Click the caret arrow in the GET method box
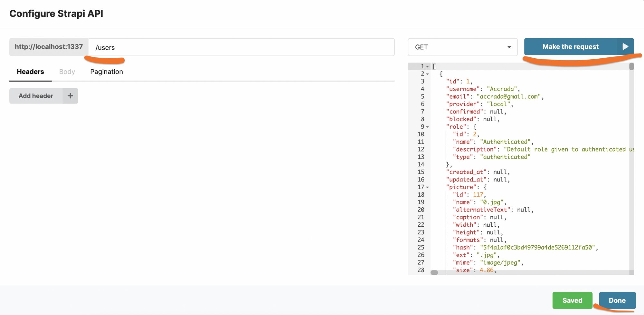 pos(509,47)
